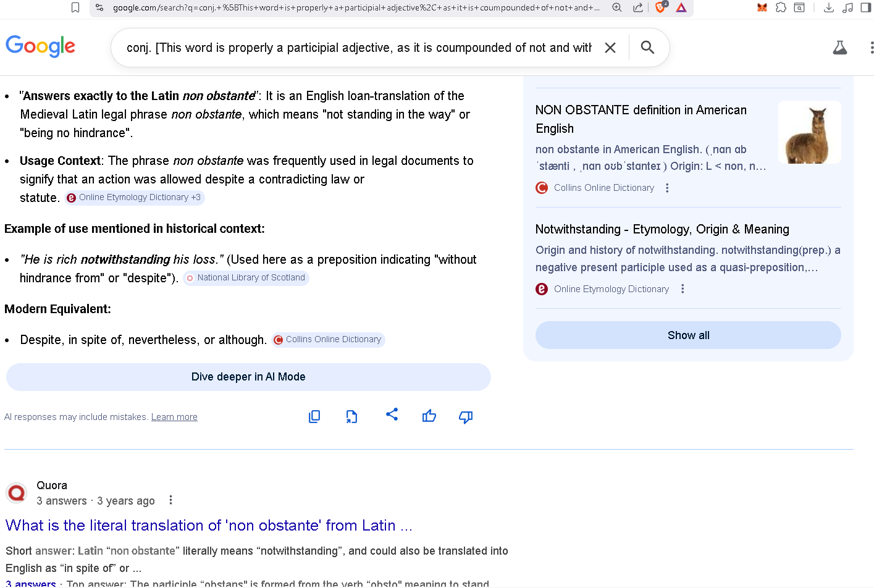This screenshot has width=874, height=588.
Task: Open more options for Online Etymology Dictionary result
Action: (683, 289)
